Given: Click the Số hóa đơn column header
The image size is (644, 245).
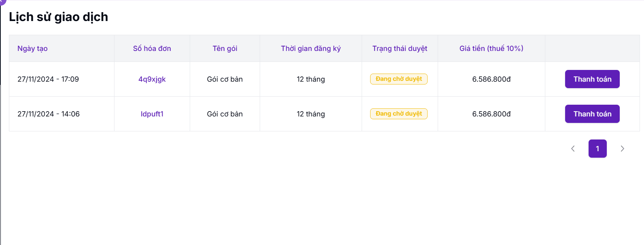Looking at the screenshot, I should point(152,49).
